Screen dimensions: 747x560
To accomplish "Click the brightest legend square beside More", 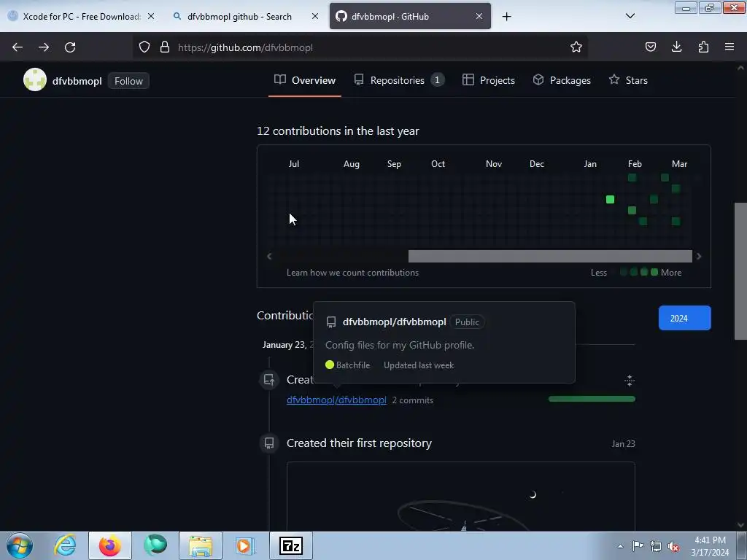I will (654, 272).
